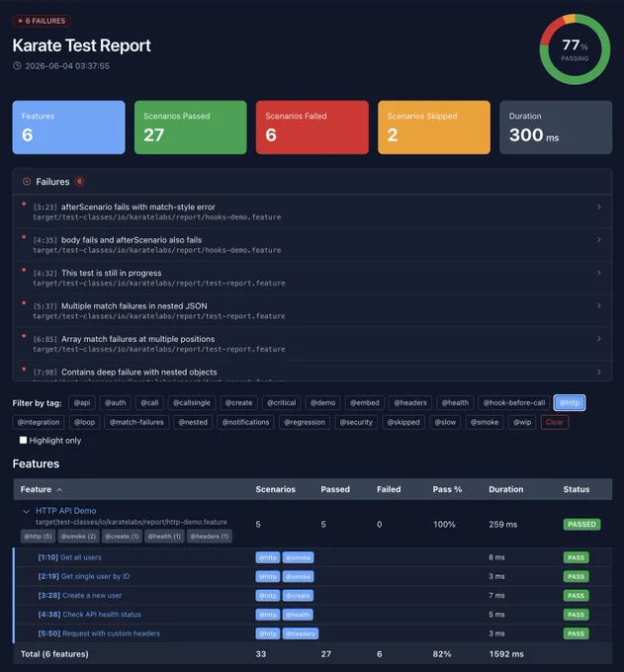Click the 6 FAILURES badge at top
The height and width of the screenshot is (672, 624).
[42, 21]
